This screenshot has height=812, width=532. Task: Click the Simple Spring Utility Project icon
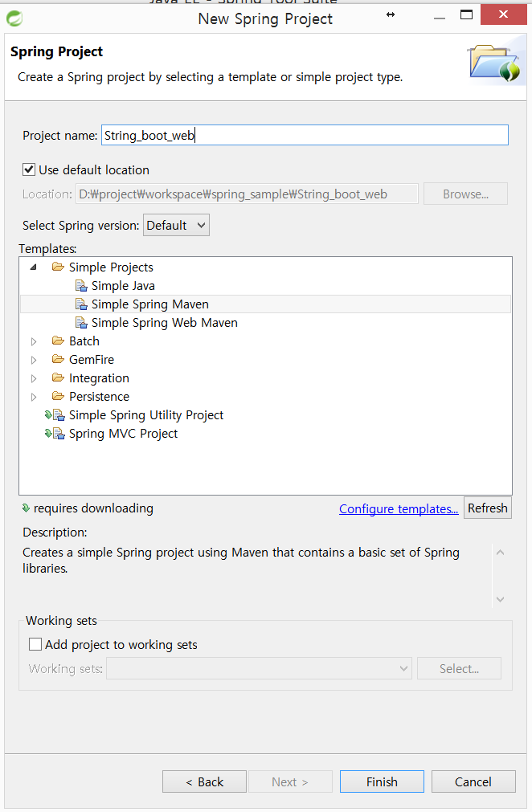click(x=59, y=415)
